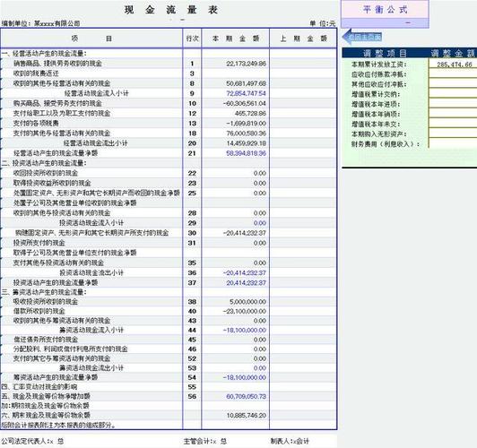477x448 pixels.
Task: Select the 投资活动现金流出小计 value in row 36
Action: [x=244, y=272]
